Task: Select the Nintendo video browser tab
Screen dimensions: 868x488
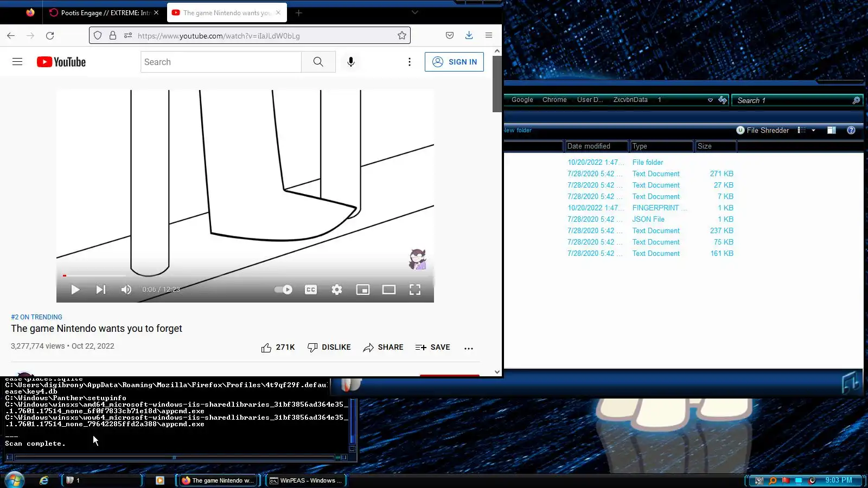Action: pos(227,12)
